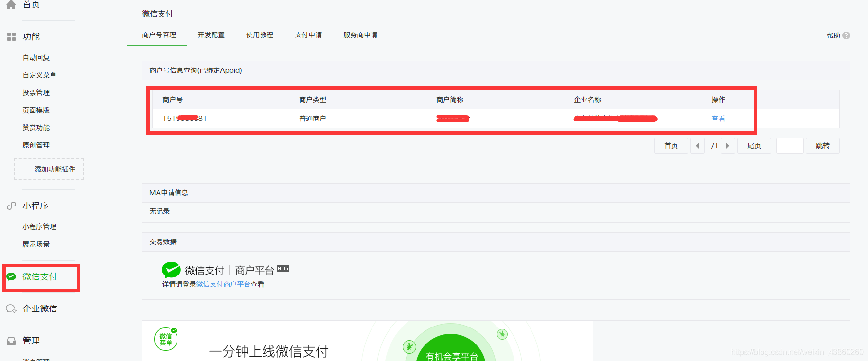The width and height of the screenshot is (868, 361).
Task: Open 展示场景 in the sidebar
Action: click(x=36, y=244)
